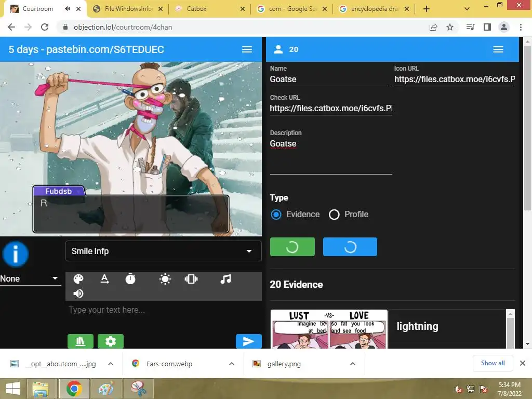This screenshot has width=532, height=399.
Task: Expand options for the gallery.png download
Action: (353, 364)
